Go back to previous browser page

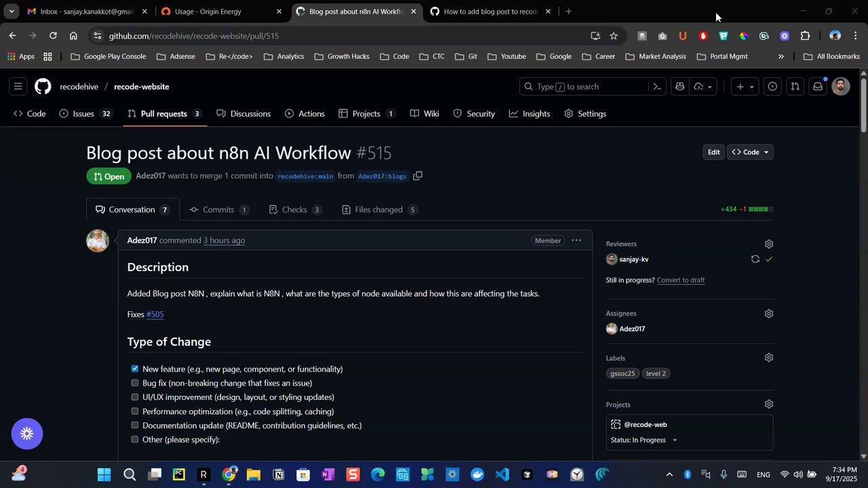(x=13, y=36)
